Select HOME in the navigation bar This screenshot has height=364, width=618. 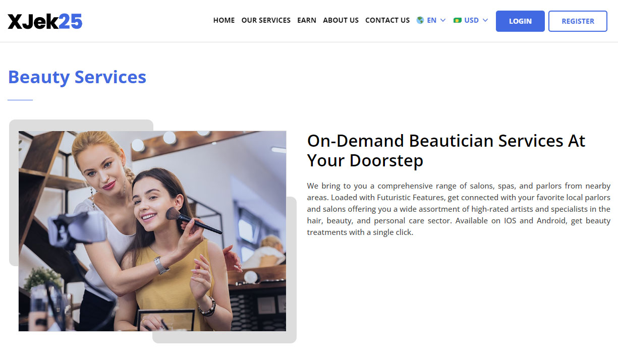point(223,20)
